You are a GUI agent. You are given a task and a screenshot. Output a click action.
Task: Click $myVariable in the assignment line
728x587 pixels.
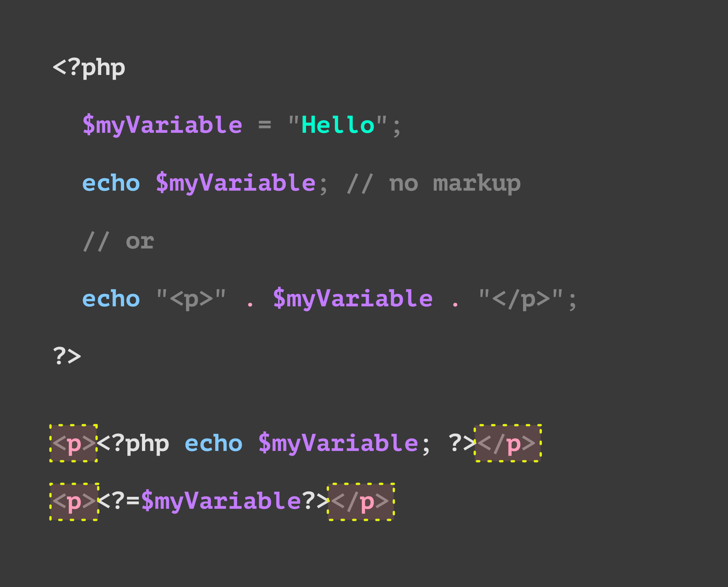tap(162, 125)
